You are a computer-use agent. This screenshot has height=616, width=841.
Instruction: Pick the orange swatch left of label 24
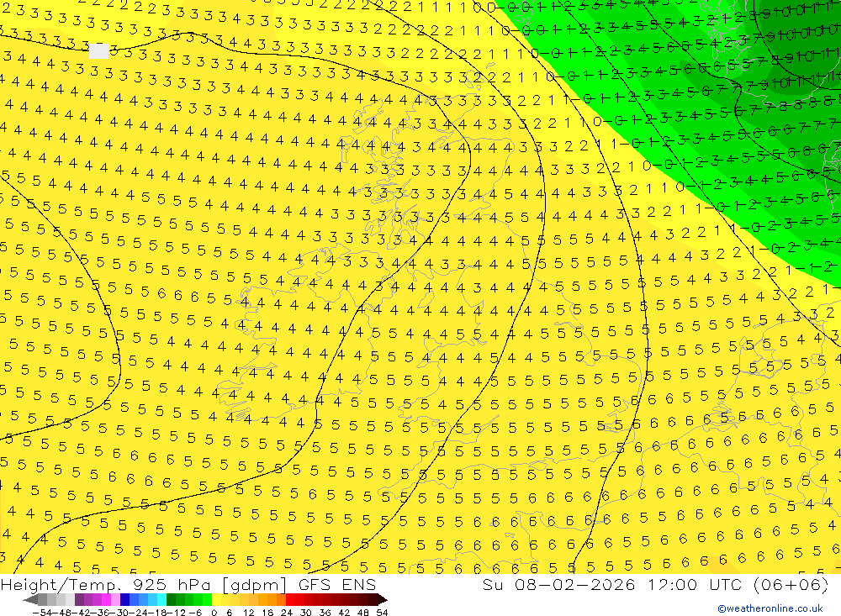tap(281, 600)
